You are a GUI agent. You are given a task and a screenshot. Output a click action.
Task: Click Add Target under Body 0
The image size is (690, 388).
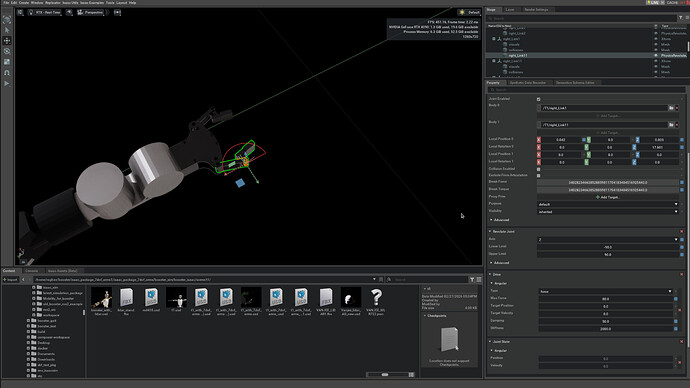click(608, 116)
